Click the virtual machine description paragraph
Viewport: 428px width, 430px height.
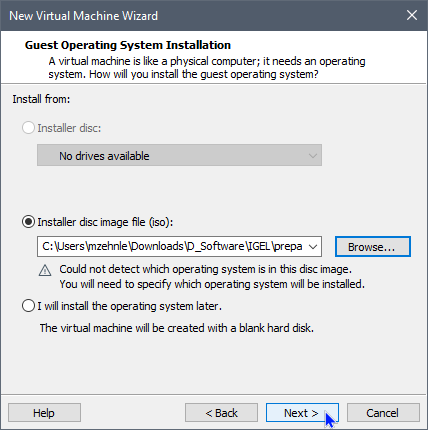click(207, 67)
